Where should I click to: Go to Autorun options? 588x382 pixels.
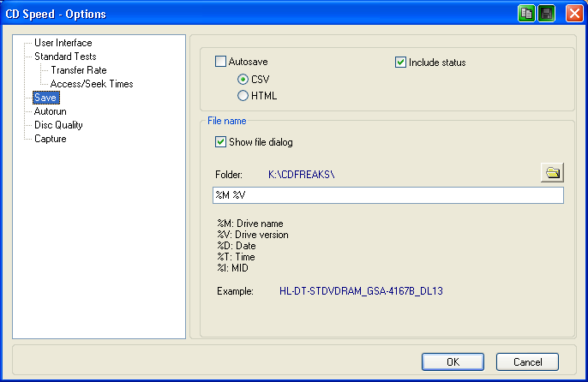pos(50,111)
